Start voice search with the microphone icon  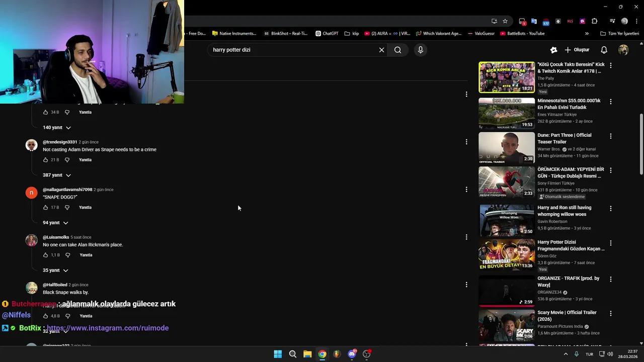421,50
